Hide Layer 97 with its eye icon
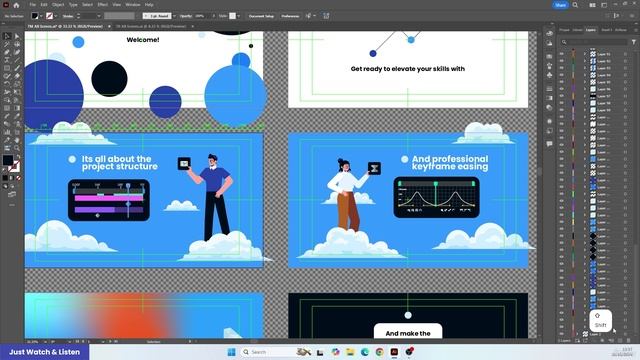The image size is (640, 360). (x=562, y=96)
